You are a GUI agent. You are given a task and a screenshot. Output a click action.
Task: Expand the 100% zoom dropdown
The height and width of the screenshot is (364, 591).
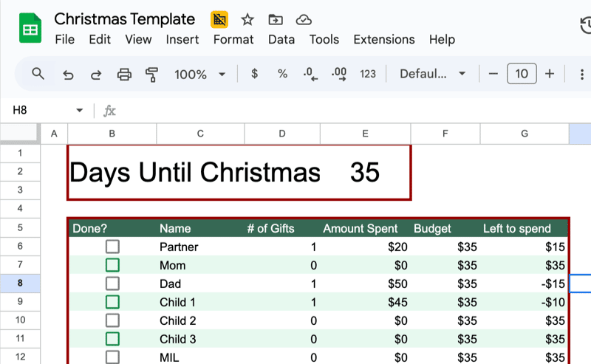pos(199,74)
